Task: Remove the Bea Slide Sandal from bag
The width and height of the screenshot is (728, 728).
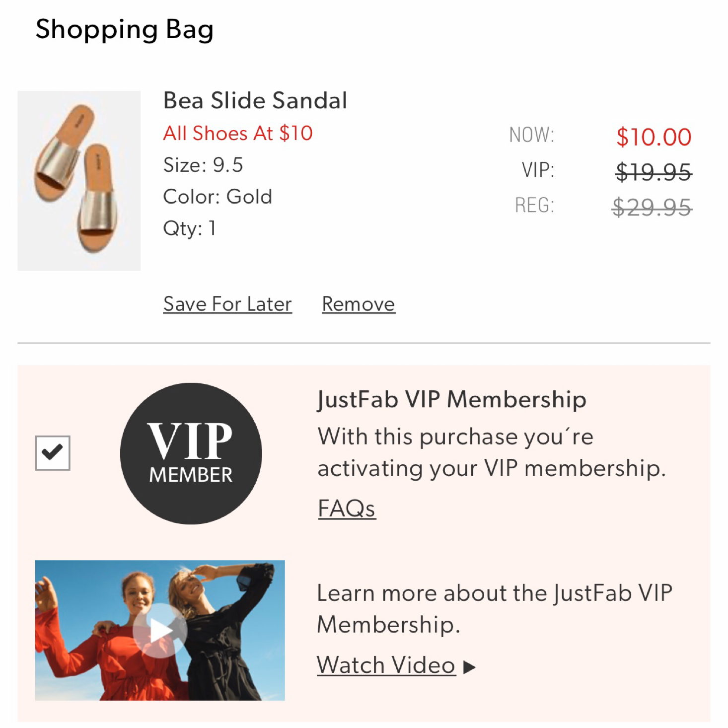Action: coord(358,303)
